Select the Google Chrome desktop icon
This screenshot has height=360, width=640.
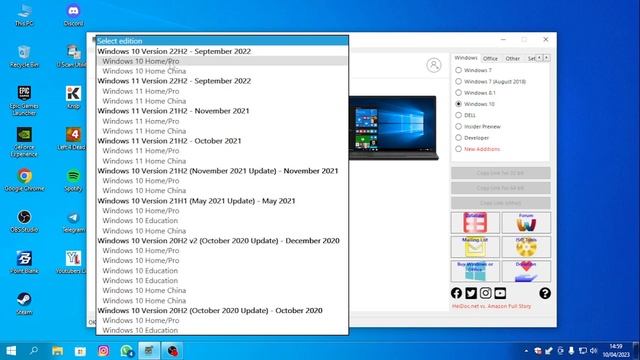pos(24,180)
